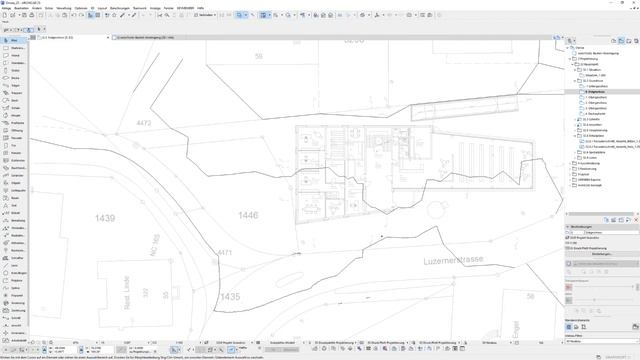Screen dimensions: 640x360
Task: Select the Objekt tool in toolbox
Action: 13,183
